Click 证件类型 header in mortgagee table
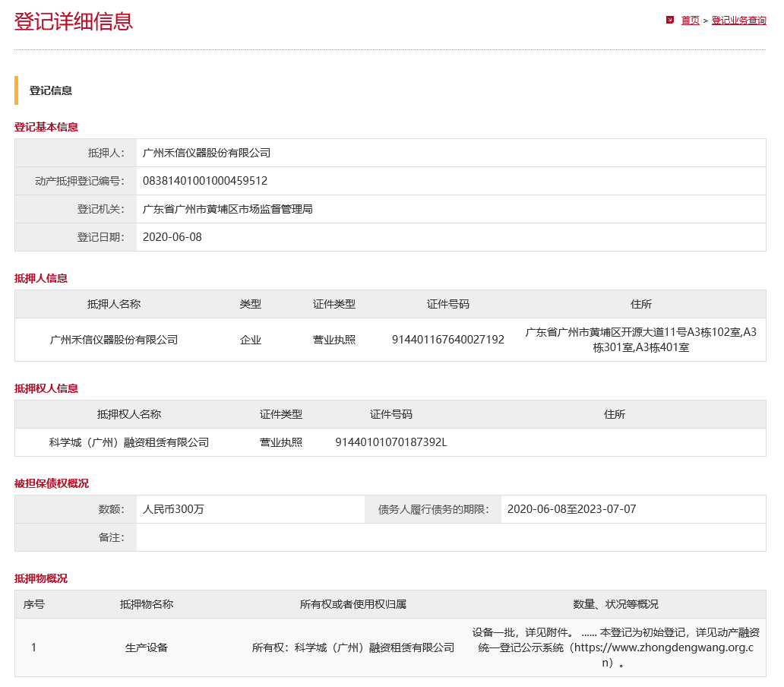 tap(281, 414)
